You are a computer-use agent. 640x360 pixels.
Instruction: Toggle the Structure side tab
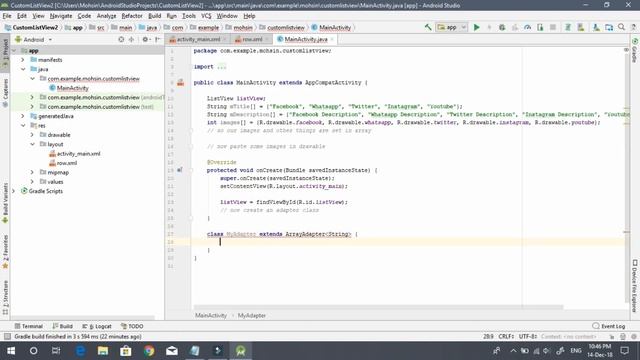[x=5, y=297]
